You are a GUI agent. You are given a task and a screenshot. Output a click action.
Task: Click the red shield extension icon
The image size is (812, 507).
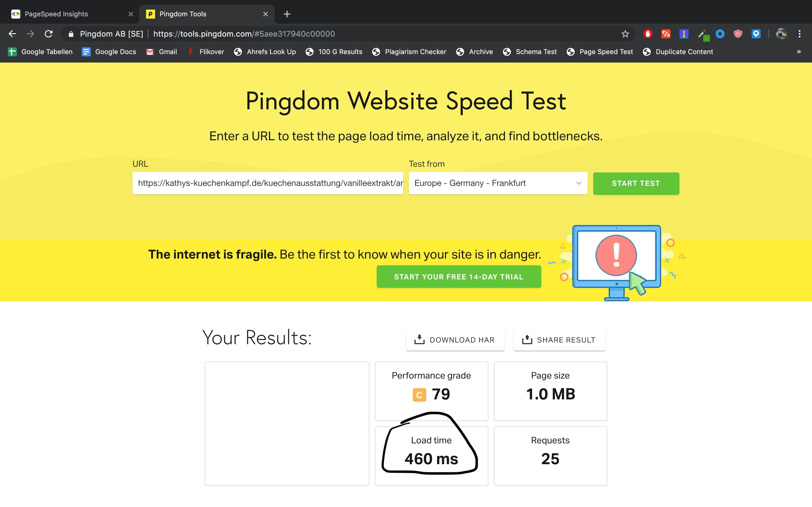738,34
